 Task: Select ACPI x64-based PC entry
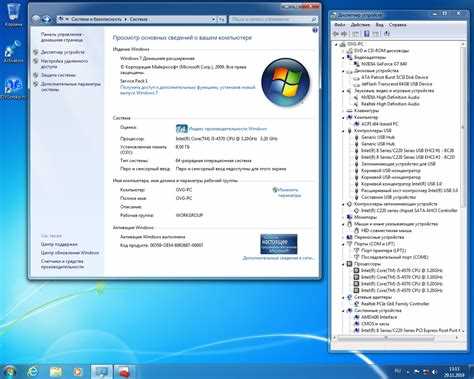(x=380, y=124)
